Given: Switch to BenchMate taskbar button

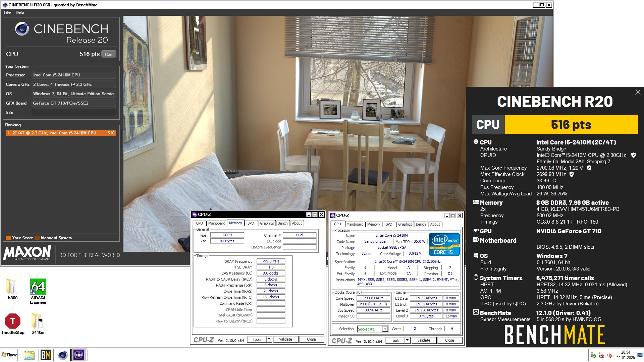Looking at the screenshot, I should pyautogui.click(x=46, y=355).
